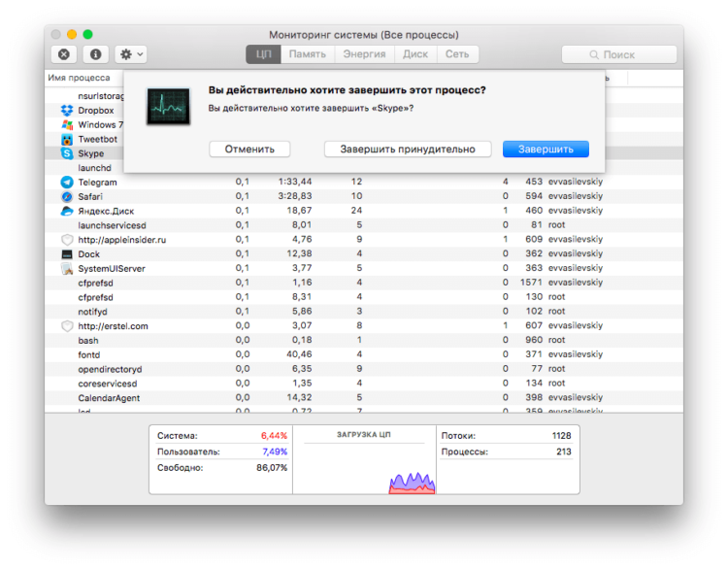Click the Система value 6,44%
This screenshot has width=728, height=569.
click(274, 436)
